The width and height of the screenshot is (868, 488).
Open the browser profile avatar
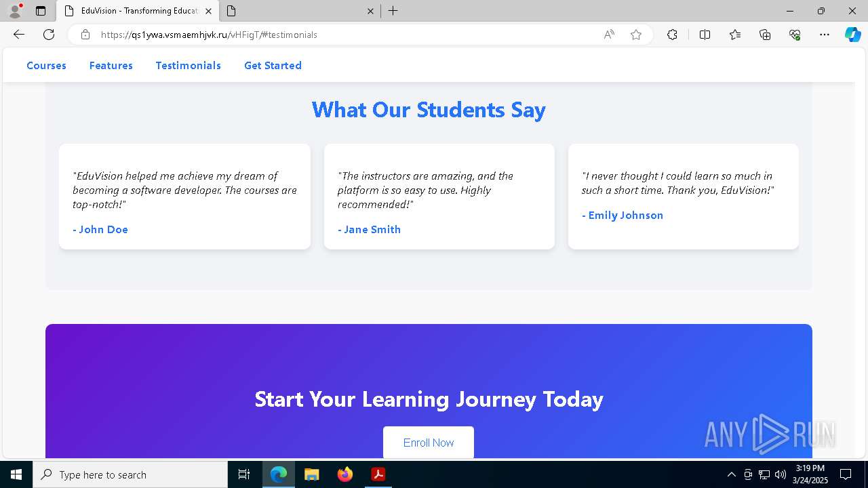pyautogui.click(x=15, y=11)
